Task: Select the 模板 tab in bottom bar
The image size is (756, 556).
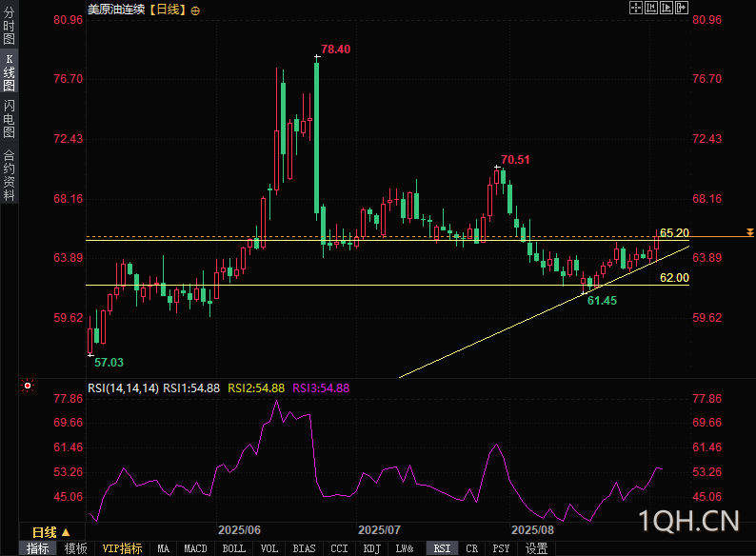Action: pyautogui.click(x=75, y=548)
